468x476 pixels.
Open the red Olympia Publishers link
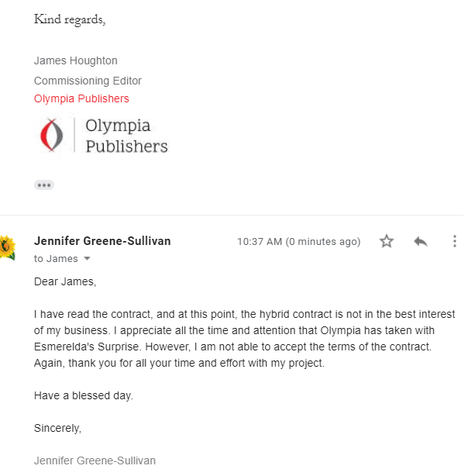[81, 98]
